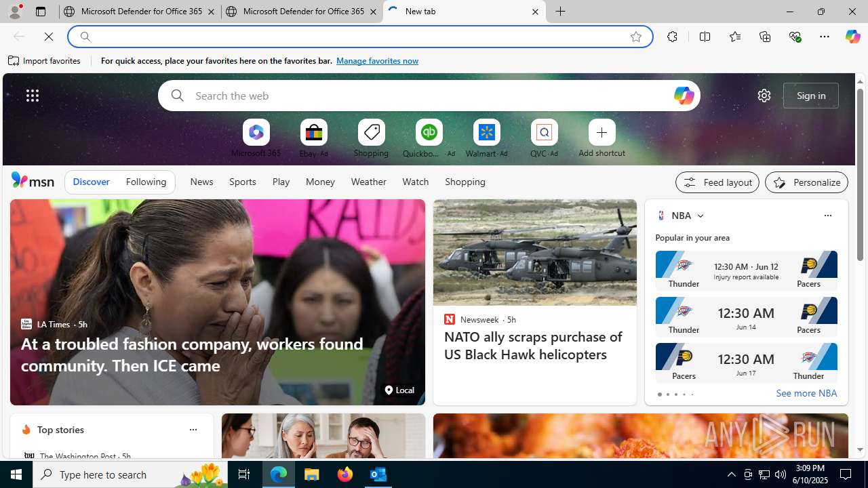Open Firefox from the taskbar
Image resolution: width=868 pixels, height=488 pixels.
(345, 474)
